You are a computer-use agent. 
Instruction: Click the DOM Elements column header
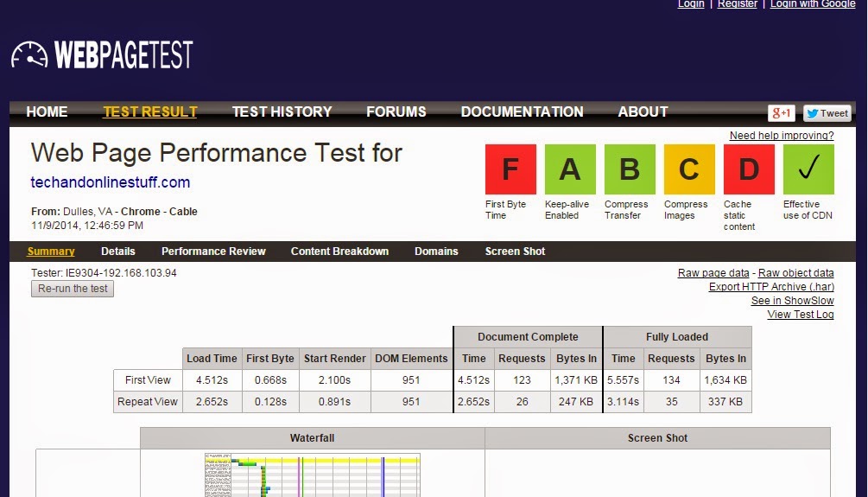point(411,359)
